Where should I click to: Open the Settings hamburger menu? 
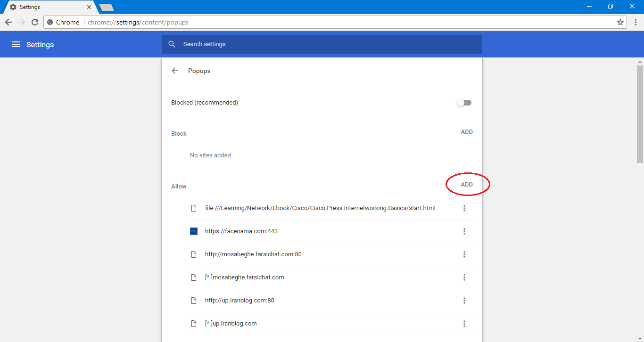click(x=16, y=44)
